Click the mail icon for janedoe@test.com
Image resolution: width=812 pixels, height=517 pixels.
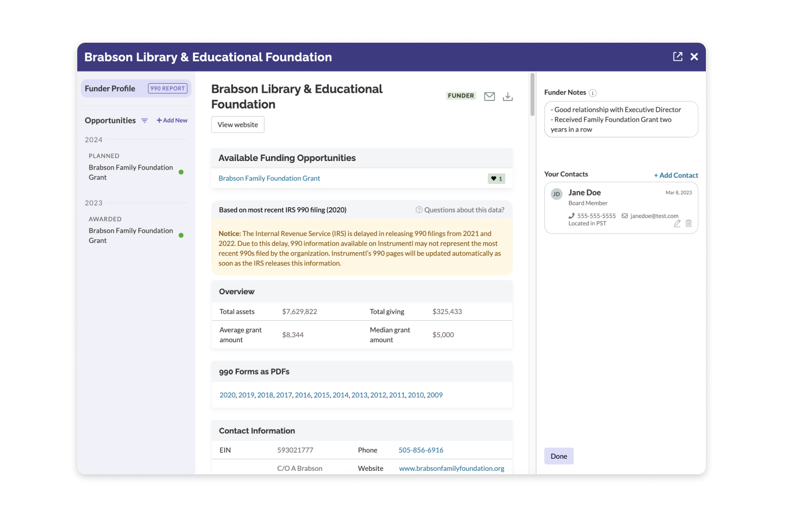[625, 216]
